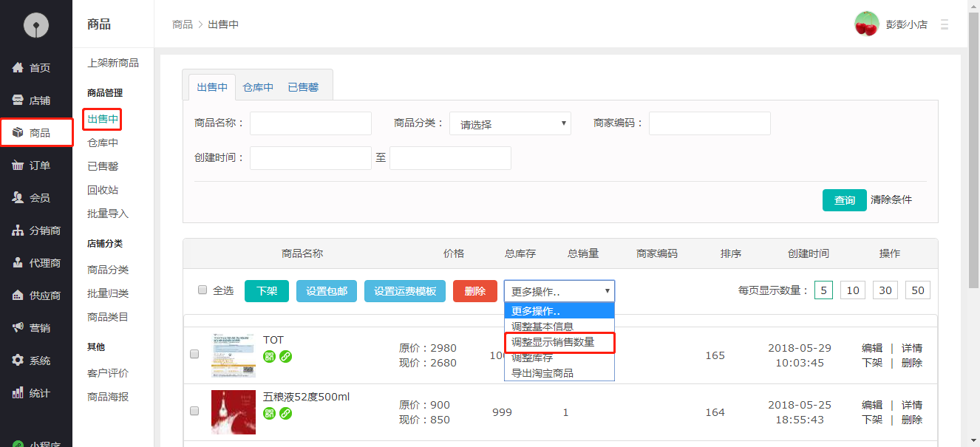
Task: Open the hamburger menu beside 彭彭小店
Action: click(944, 24)
